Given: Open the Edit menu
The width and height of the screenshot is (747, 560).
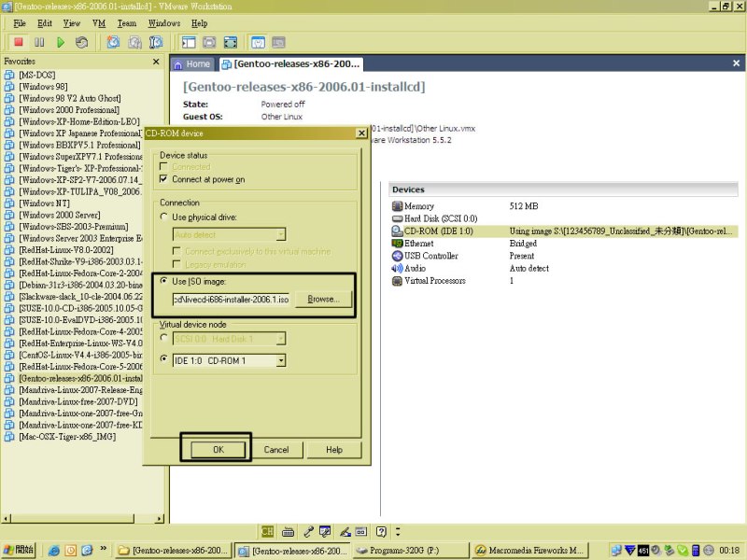Looking at the screenshot, I should tap(45, 23).
